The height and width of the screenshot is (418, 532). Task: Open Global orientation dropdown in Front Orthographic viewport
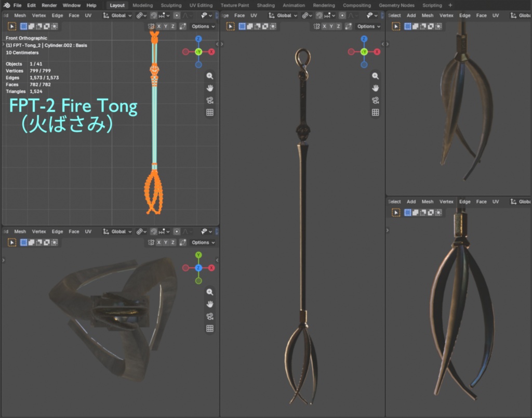click(x=117, y=15)
